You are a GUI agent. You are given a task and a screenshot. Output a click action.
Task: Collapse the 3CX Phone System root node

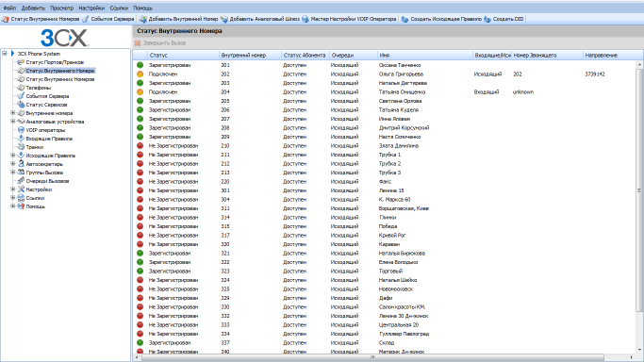[5, 54]
